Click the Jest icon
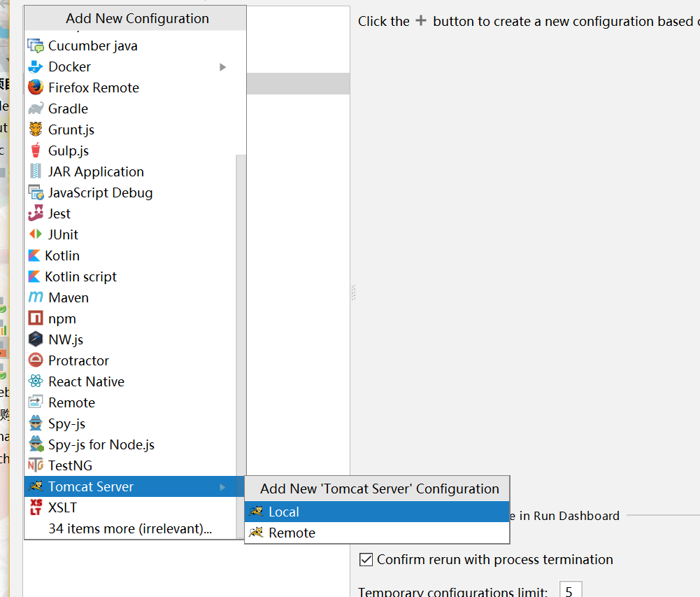Image resolution: width=700 pixels, height=597 pixels. pyautogui.click(x=36, y=213)
